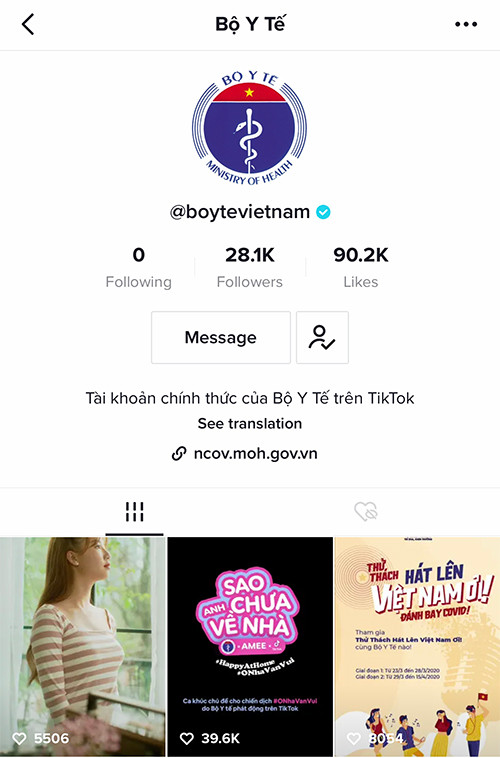Click the Message button
500x758 pixels.
click(221, 337)
